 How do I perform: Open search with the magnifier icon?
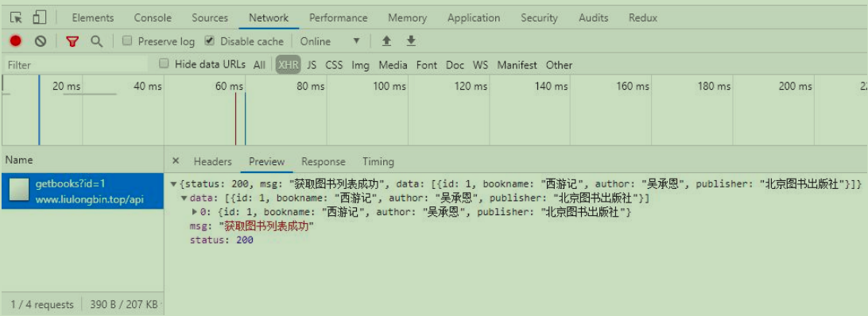click(x=97, y=41)
